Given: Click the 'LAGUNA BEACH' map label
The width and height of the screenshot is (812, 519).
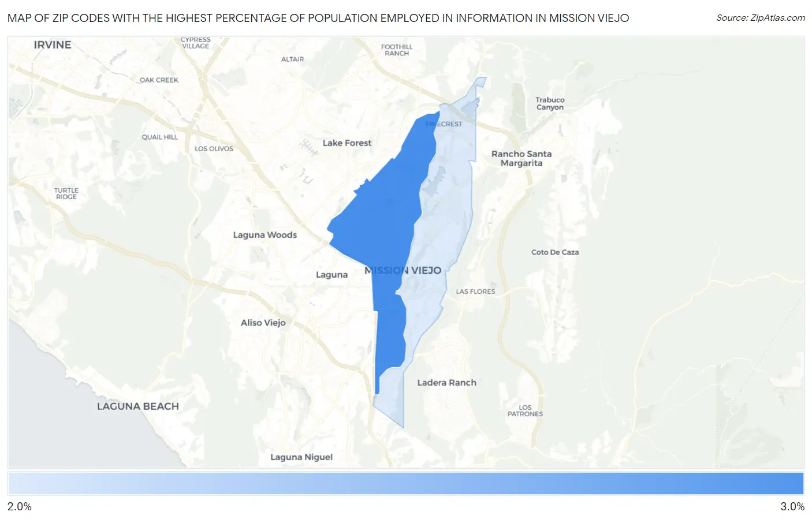Looking at the screenshot, I should (138, 406).
